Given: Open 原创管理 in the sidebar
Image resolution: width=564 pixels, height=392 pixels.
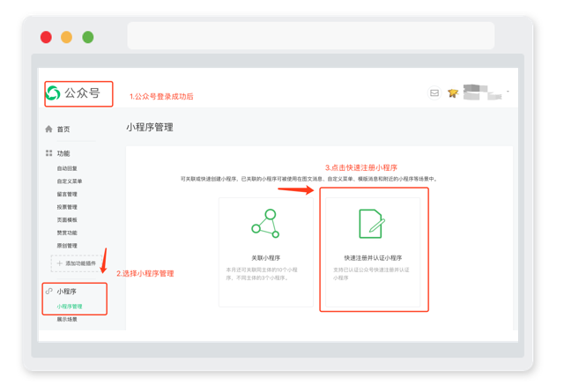Looking at the screenshot, I should pos(67,246).
